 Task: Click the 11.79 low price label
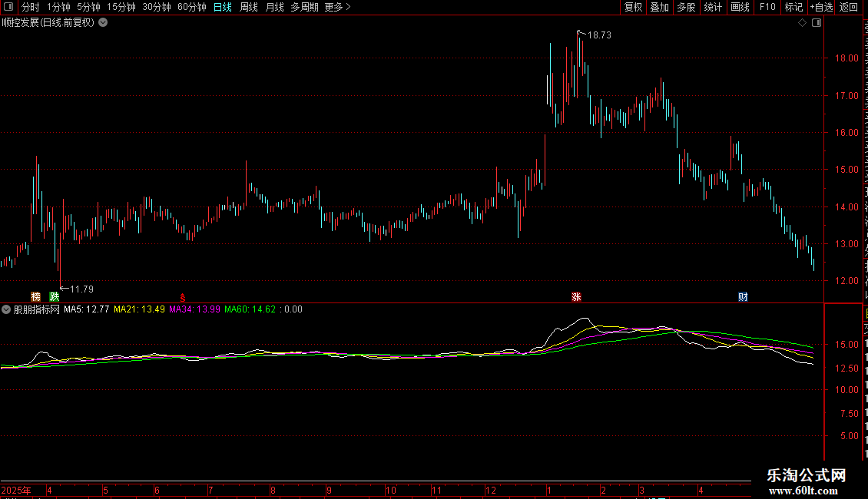(81, 289)
